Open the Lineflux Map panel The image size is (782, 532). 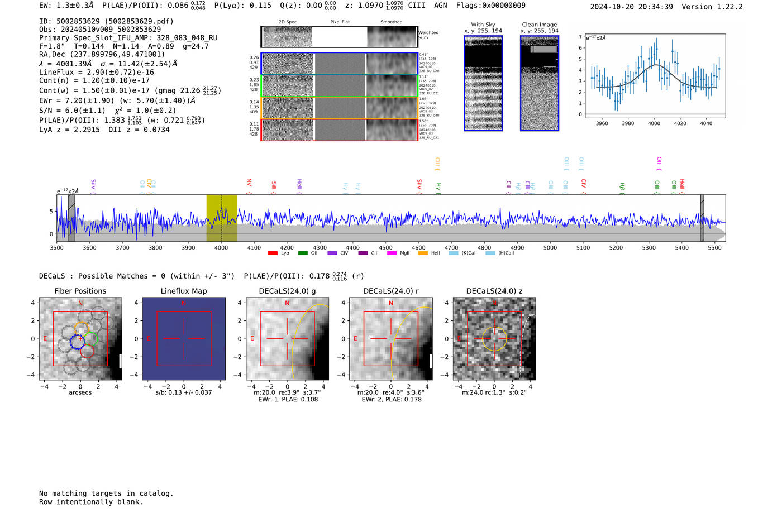point(184,339)
